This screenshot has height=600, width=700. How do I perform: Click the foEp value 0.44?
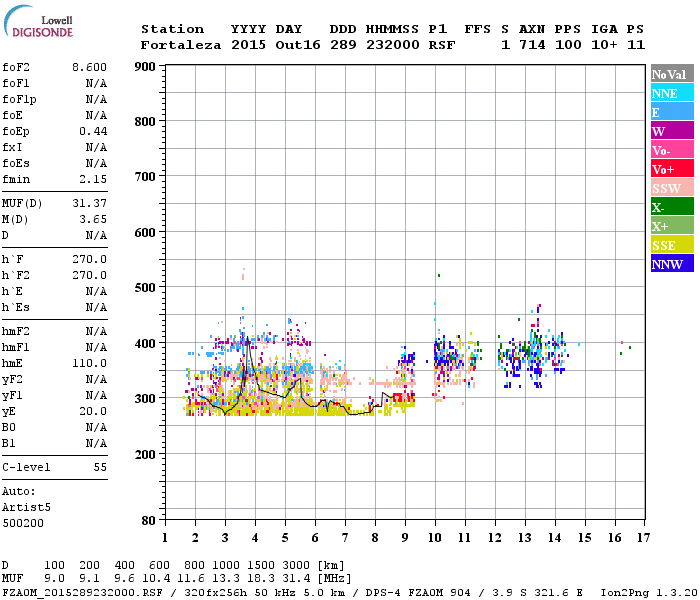click(x=93, y=131)
